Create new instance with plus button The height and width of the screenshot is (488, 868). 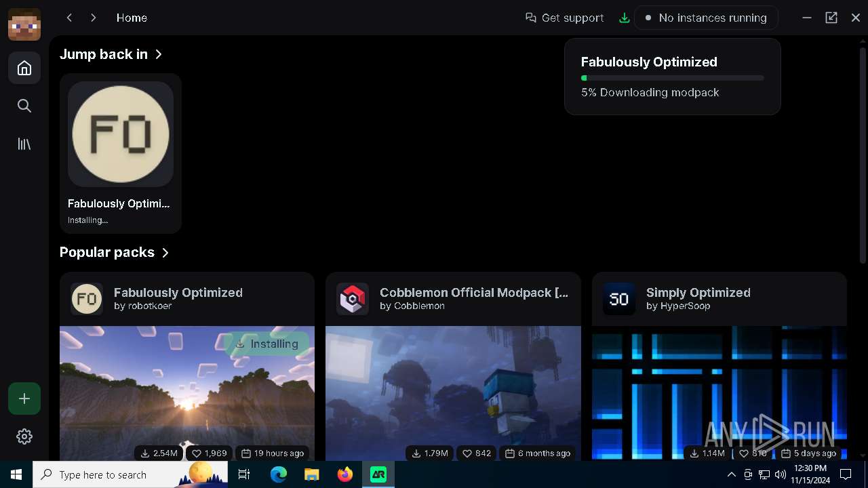pos(24,399)
